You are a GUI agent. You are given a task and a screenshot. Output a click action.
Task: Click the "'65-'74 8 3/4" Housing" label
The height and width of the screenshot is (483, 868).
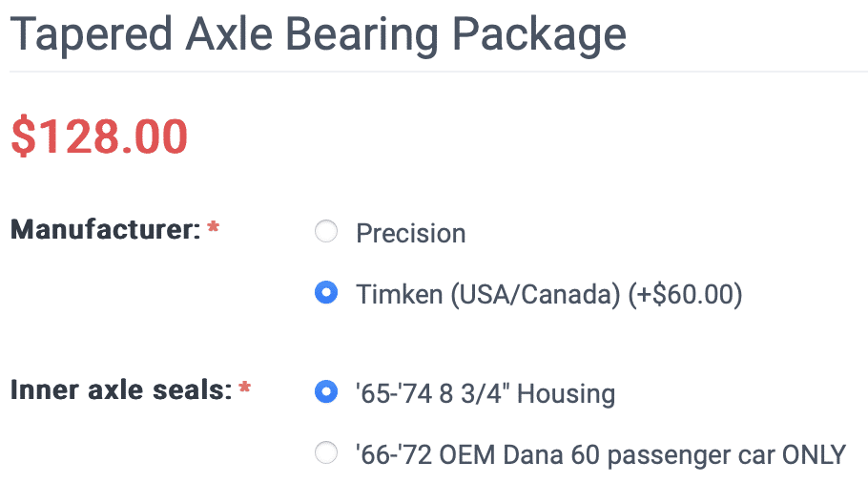pos(486,393)
